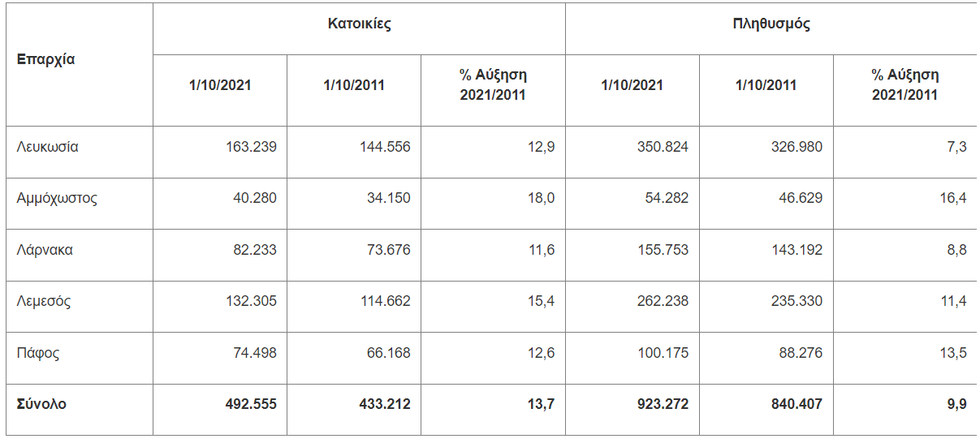Click the Πάφος row label

coord(38,353)
